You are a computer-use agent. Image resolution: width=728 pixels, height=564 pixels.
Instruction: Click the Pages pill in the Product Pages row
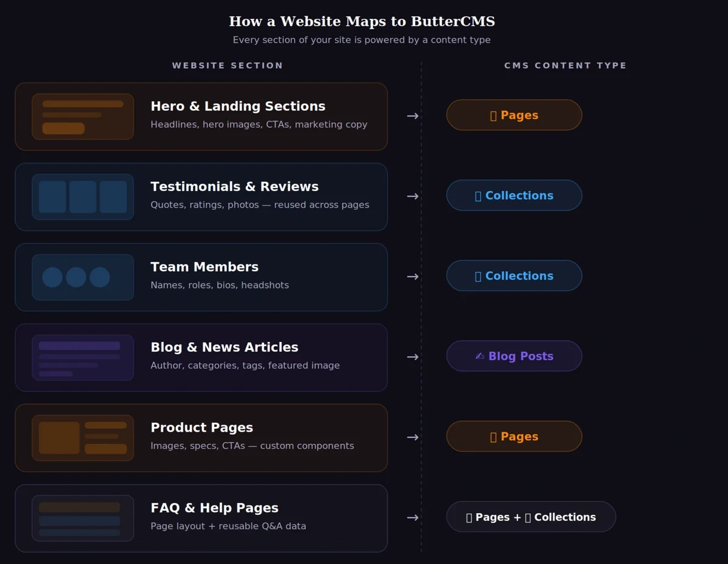click(514, 437)
